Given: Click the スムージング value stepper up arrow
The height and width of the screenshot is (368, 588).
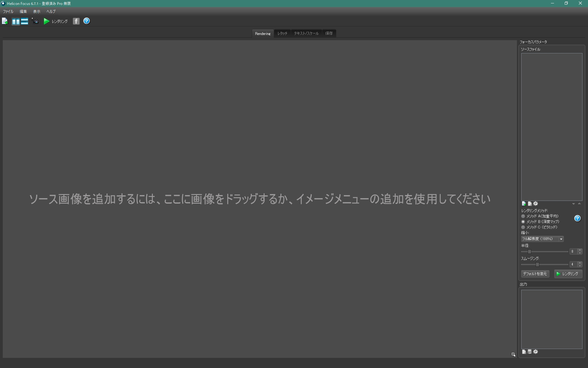Looking at the screenshot, I should (x=579, y=263).
